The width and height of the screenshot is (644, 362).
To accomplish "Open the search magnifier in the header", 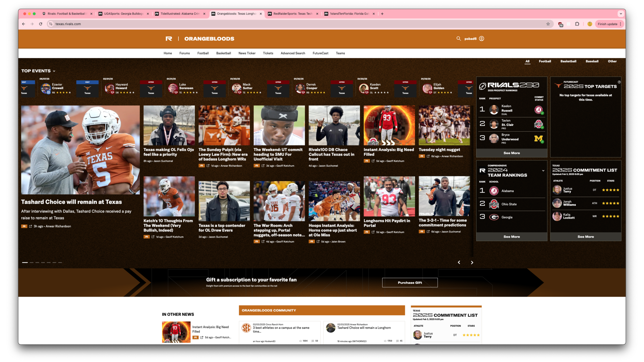I will 459,39.
